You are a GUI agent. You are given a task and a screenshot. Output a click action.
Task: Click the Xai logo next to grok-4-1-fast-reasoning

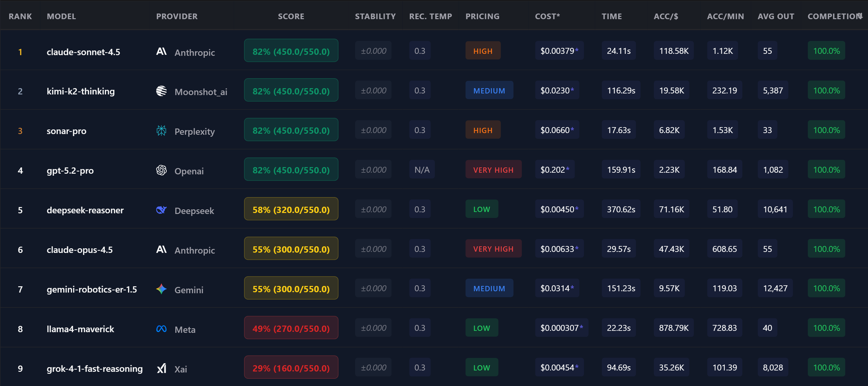(162, 368)
